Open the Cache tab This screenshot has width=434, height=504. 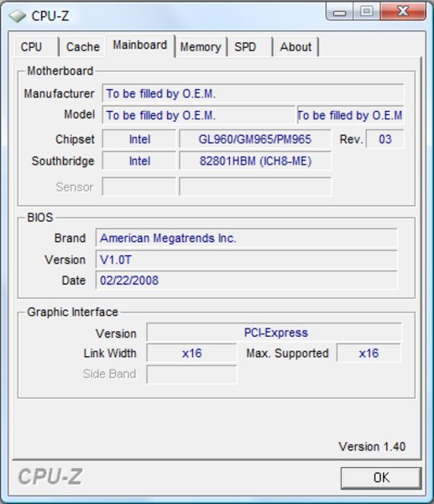(x=83, y=47)
